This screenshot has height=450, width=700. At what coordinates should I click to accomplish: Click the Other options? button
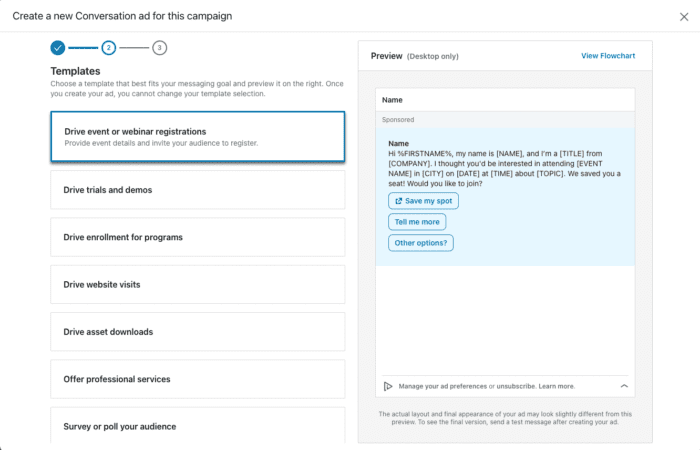(x=421, y=243)
